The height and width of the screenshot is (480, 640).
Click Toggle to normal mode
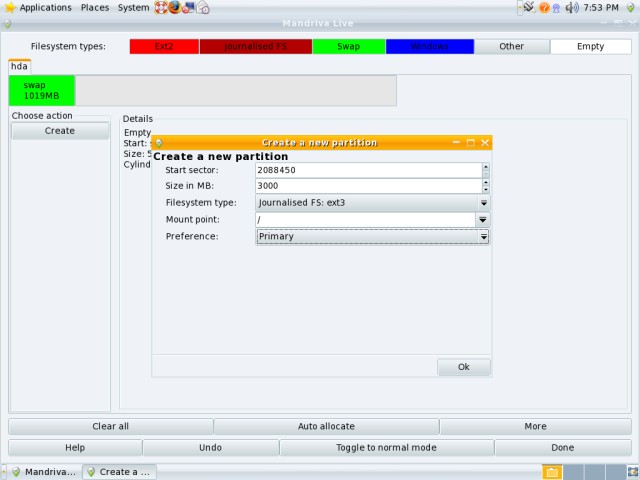tap(387, 448)
